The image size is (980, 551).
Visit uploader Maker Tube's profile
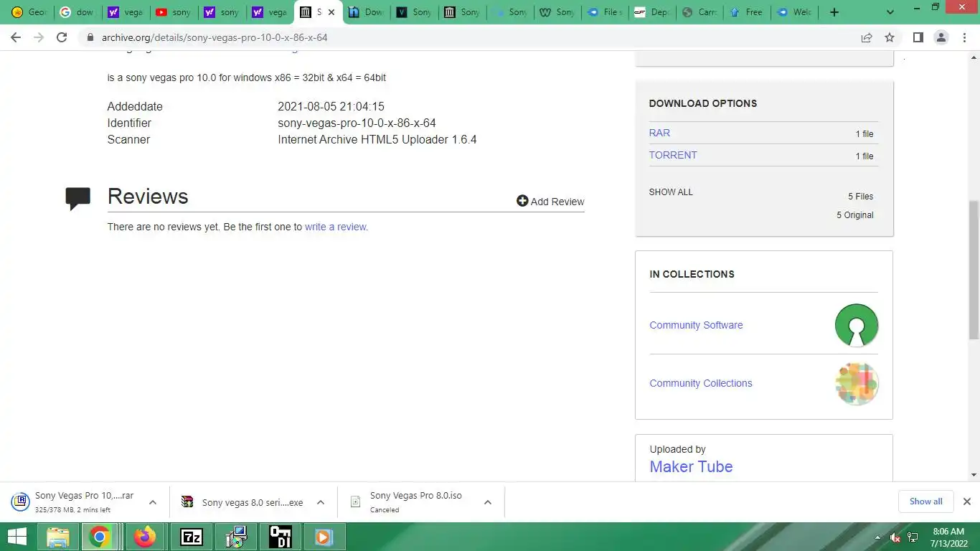691,466
